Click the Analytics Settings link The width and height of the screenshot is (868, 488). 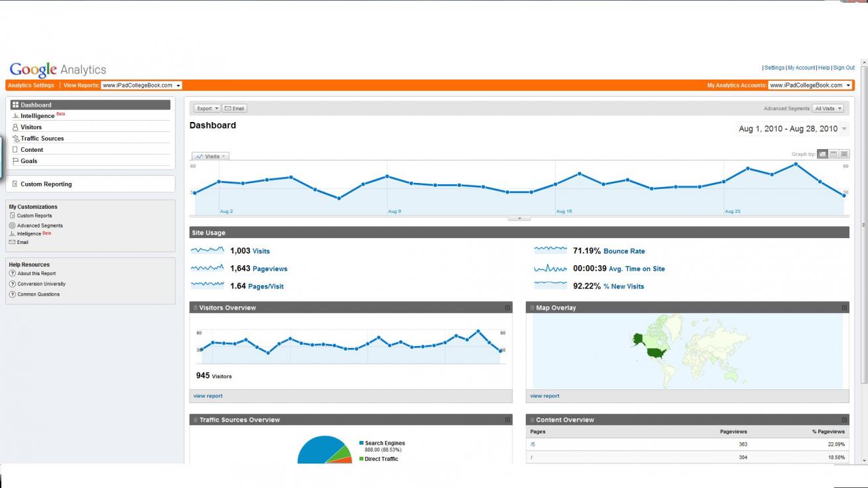(31, 86)
